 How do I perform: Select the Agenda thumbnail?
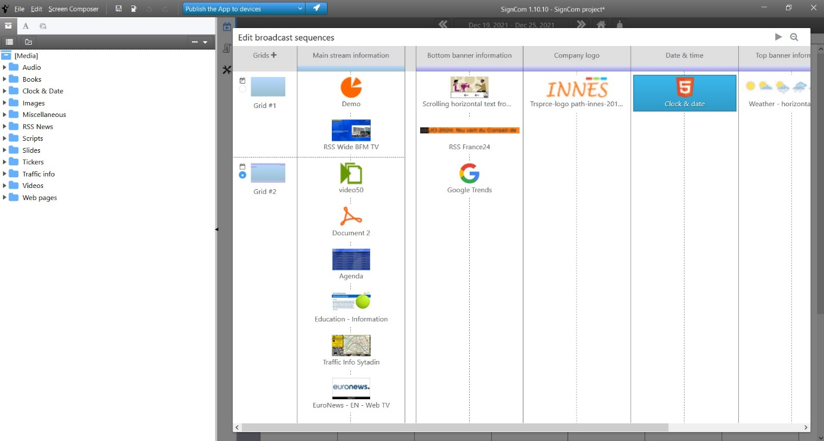(x=351, y=259)
